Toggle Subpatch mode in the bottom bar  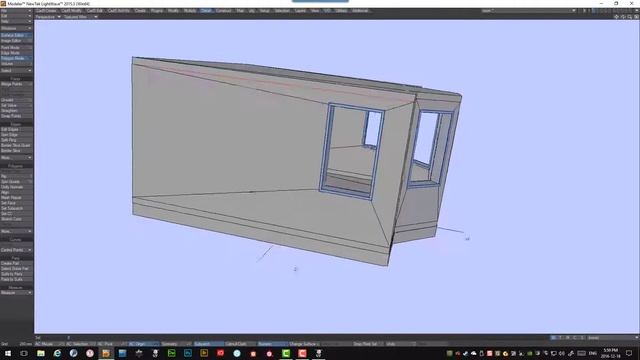coord(208,344)
